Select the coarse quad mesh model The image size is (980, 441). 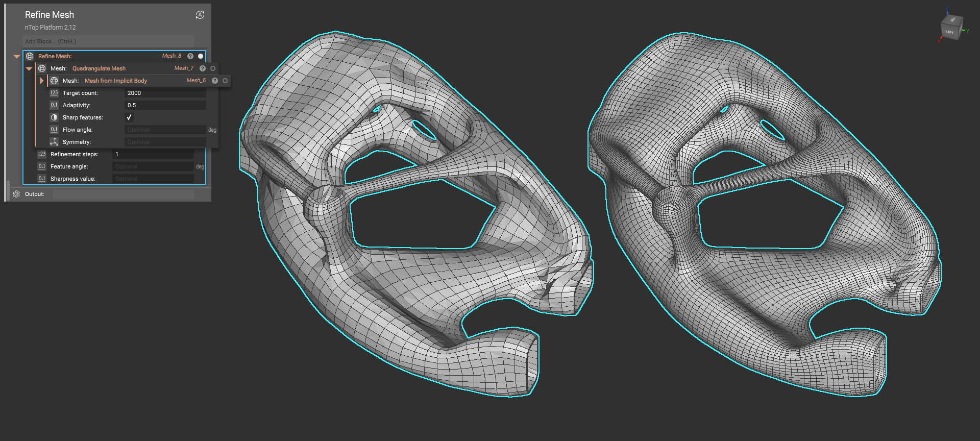coord(408,286)
